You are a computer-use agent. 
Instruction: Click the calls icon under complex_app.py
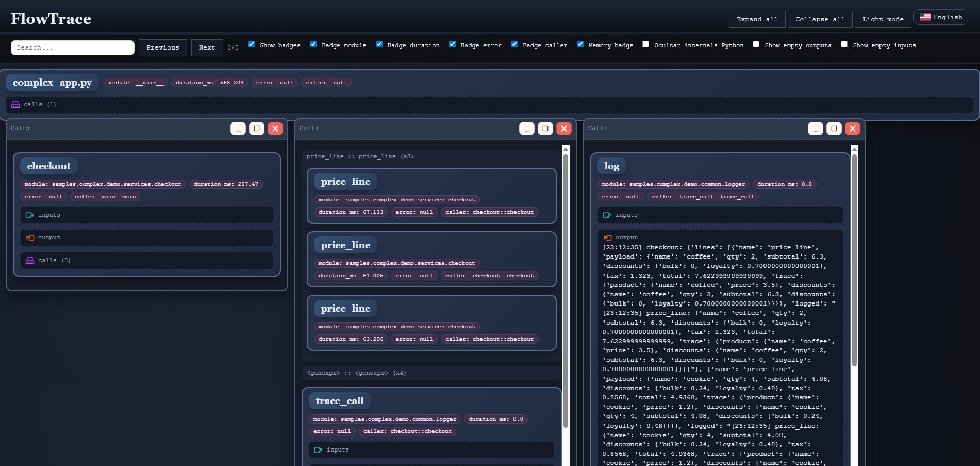15,105
